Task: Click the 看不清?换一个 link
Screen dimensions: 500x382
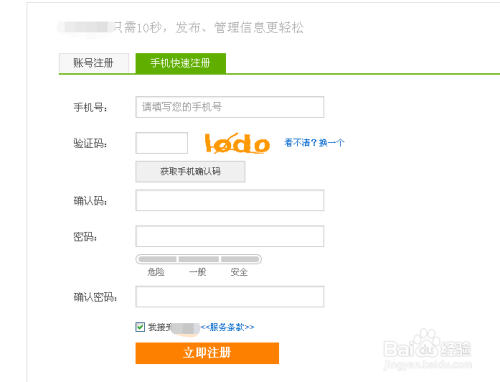Action: tap(314, 143)
